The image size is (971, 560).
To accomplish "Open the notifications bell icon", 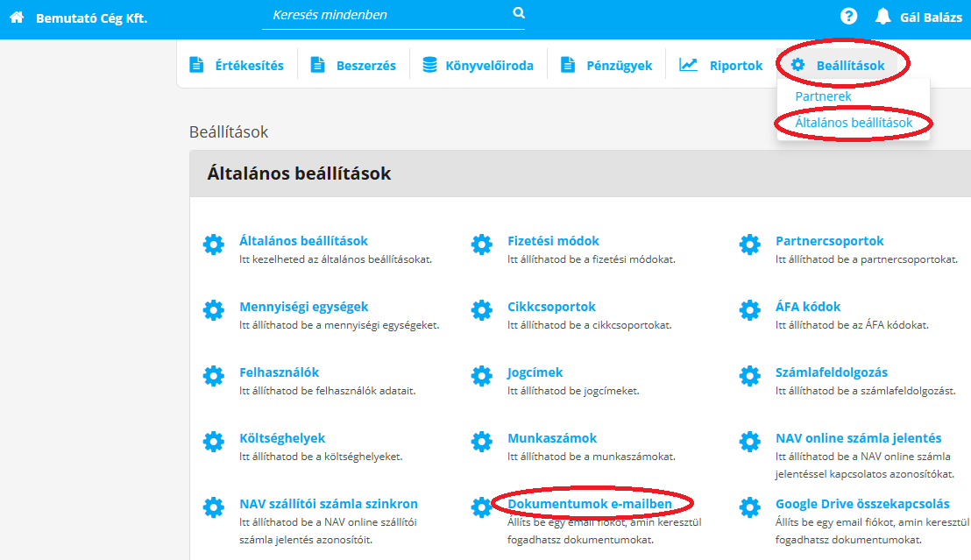I will 882,17.
